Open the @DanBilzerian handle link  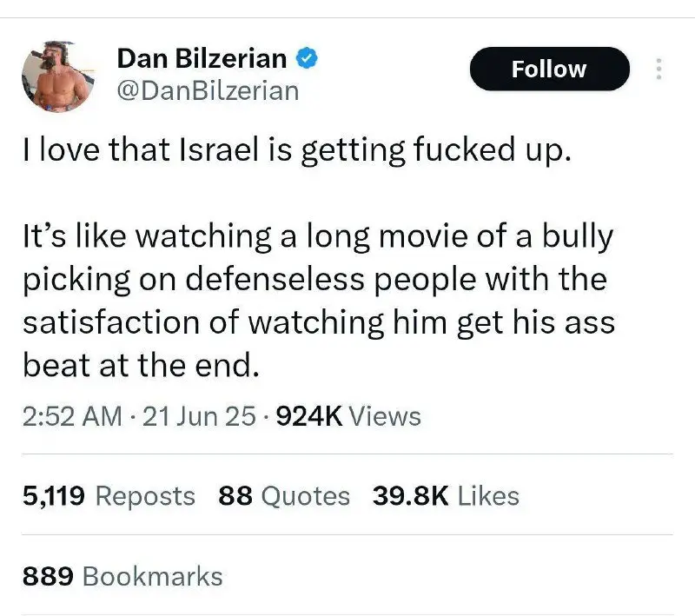pos(207,90)
